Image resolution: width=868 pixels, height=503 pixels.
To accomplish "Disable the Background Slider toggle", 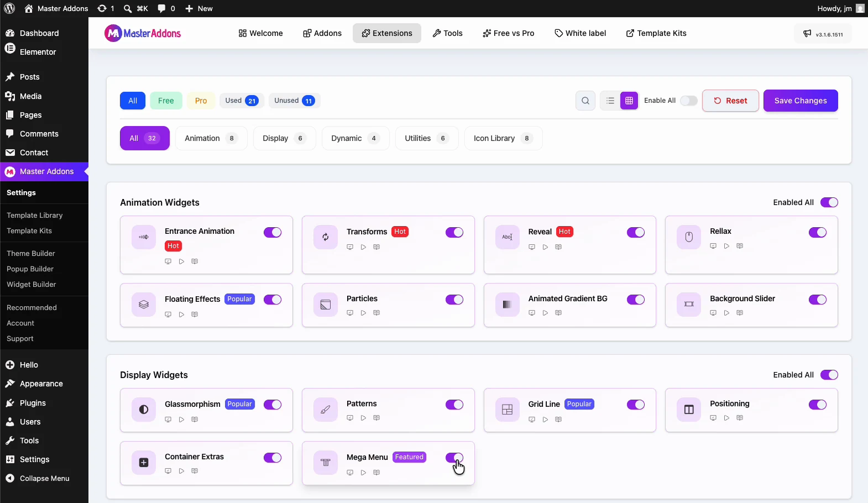I will point(818,300).
